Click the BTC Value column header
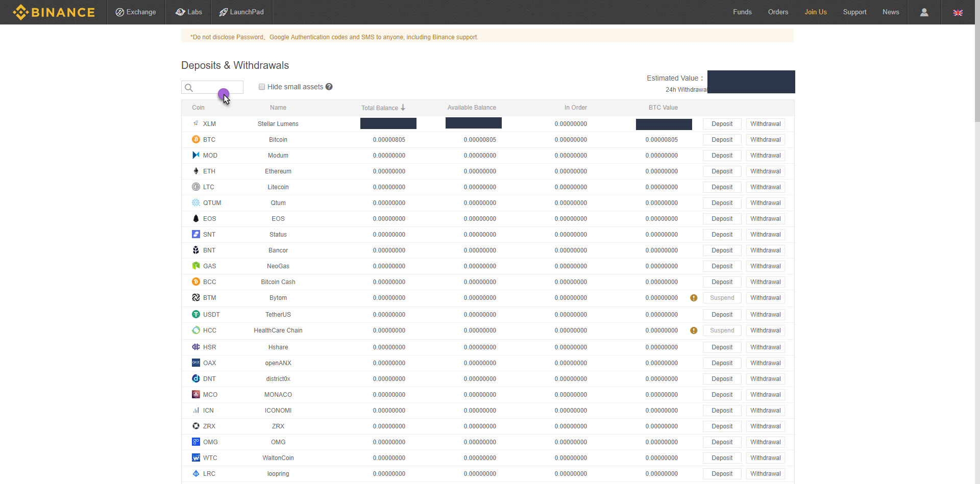 pos(663,108)
